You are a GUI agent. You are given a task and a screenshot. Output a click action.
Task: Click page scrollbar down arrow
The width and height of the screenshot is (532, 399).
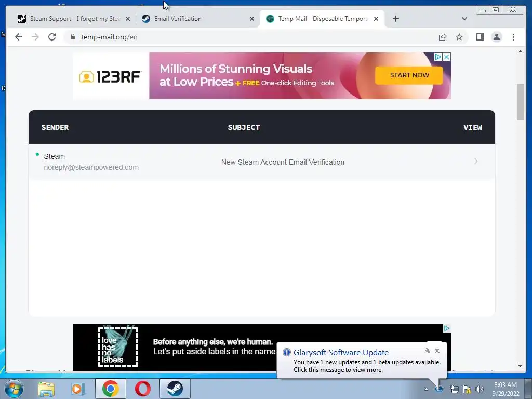pyautogui.click(x=520, y=366)
